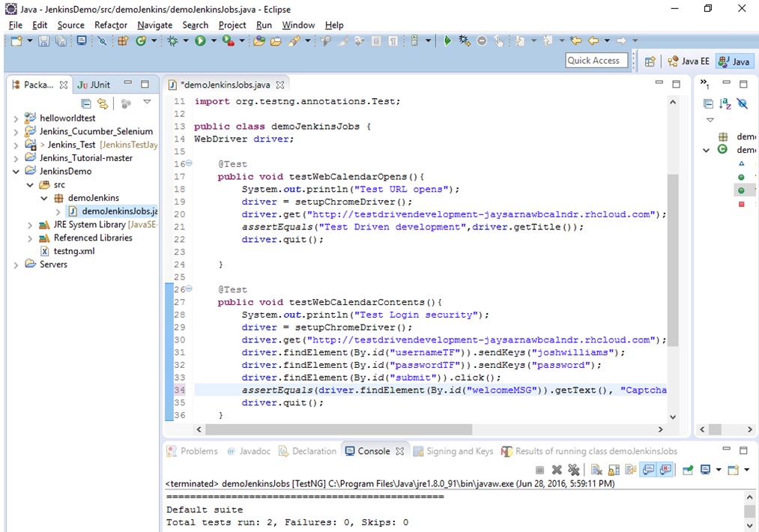Viewport: 759px width, 532px height.
Task: Expand the helloworldtest project node
Action: 16,118
